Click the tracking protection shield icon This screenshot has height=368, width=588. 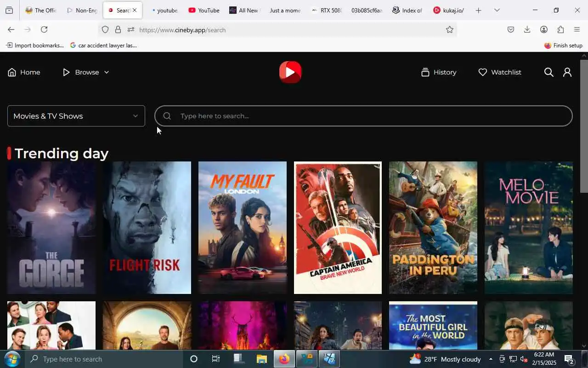point(105,29)
